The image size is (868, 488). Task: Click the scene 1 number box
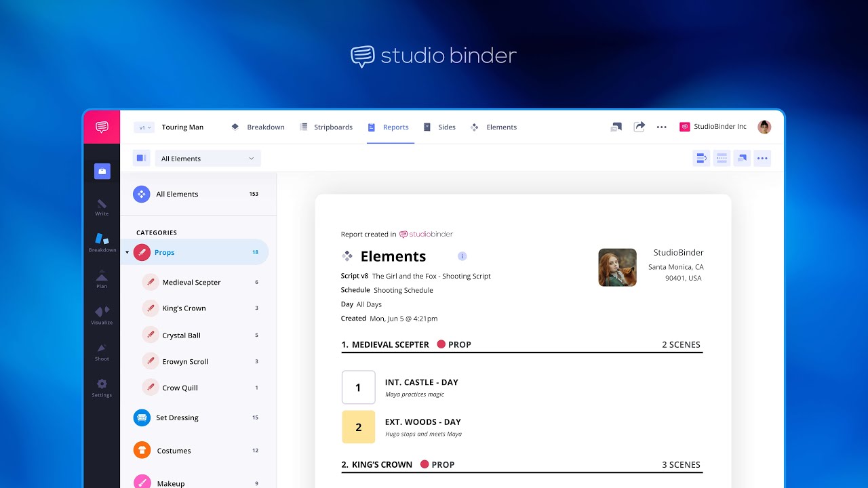(x=359, y=388)
